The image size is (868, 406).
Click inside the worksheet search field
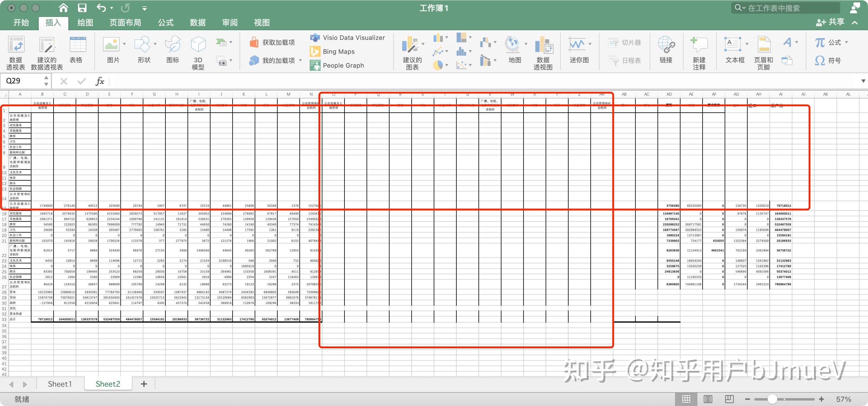pyautogui.click(x=785, y=8)
